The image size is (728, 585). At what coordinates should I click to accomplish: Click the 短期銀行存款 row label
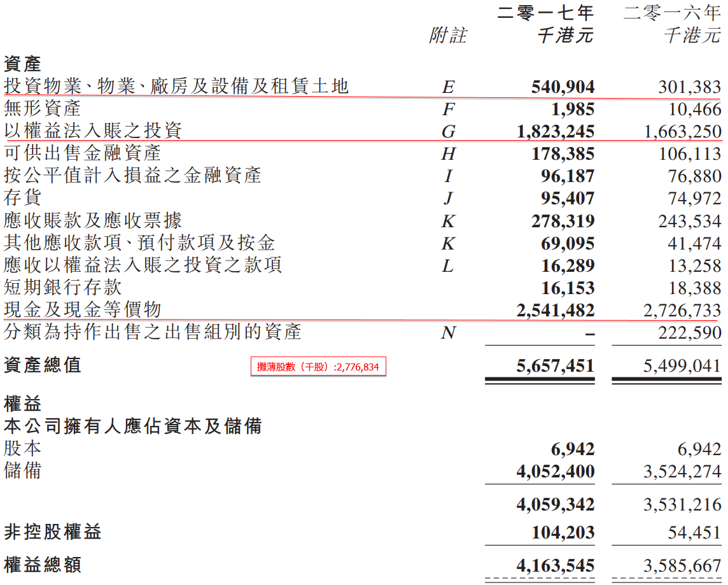pos(63,287)
